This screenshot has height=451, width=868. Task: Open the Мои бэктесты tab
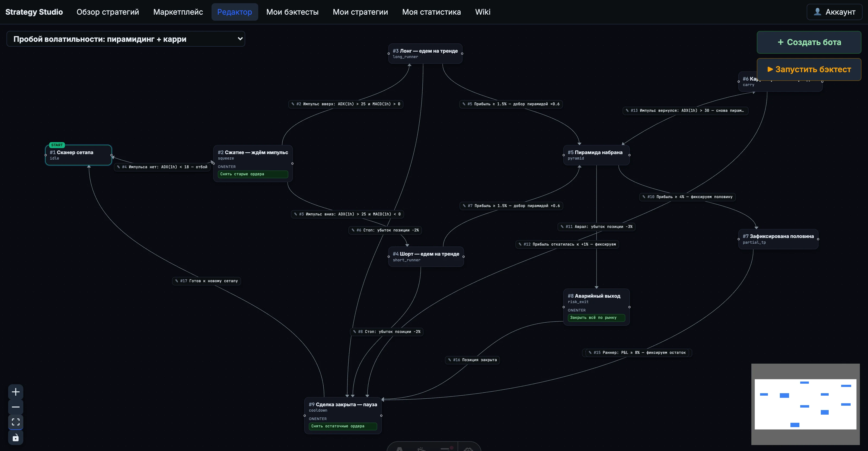[x=292, y=12]
